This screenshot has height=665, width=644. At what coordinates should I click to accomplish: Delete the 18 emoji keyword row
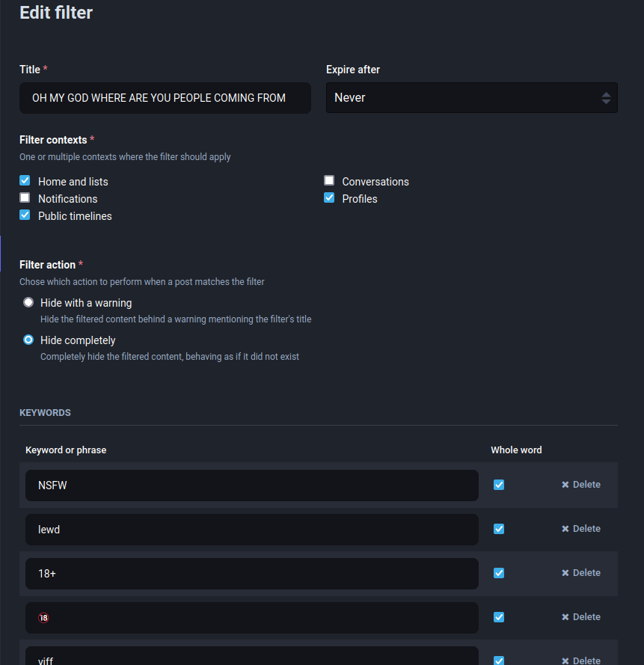581,617
